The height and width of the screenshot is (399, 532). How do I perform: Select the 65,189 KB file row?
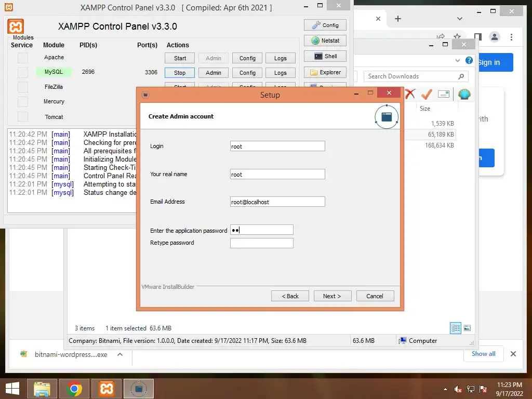(x=430, y=135)
